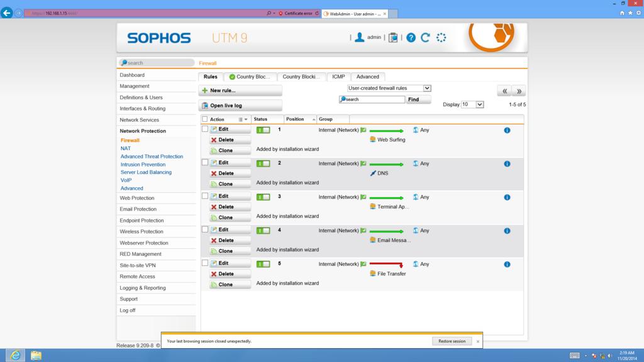Image resolution: width=644 pixels, height=362 pixels.
Task: Open the clipboard object list icon
Action: pyautogui.click(x=393, y=37)
